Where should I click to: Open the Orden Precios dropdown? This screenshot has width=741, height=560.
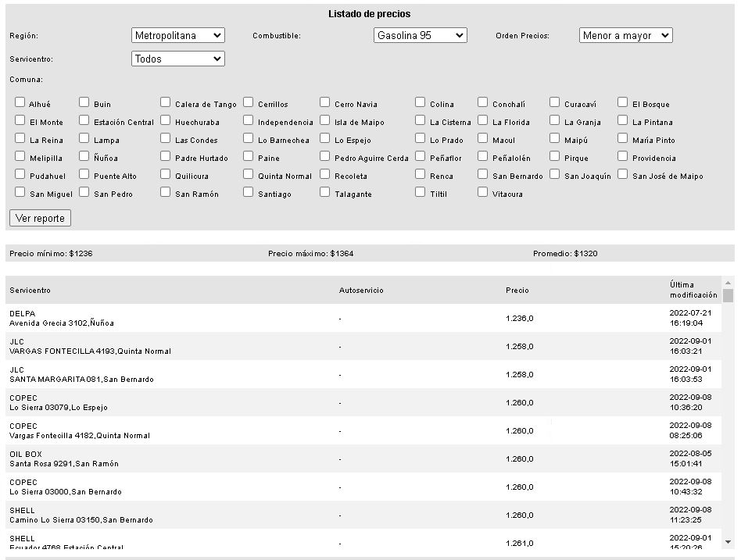point(625,35)
